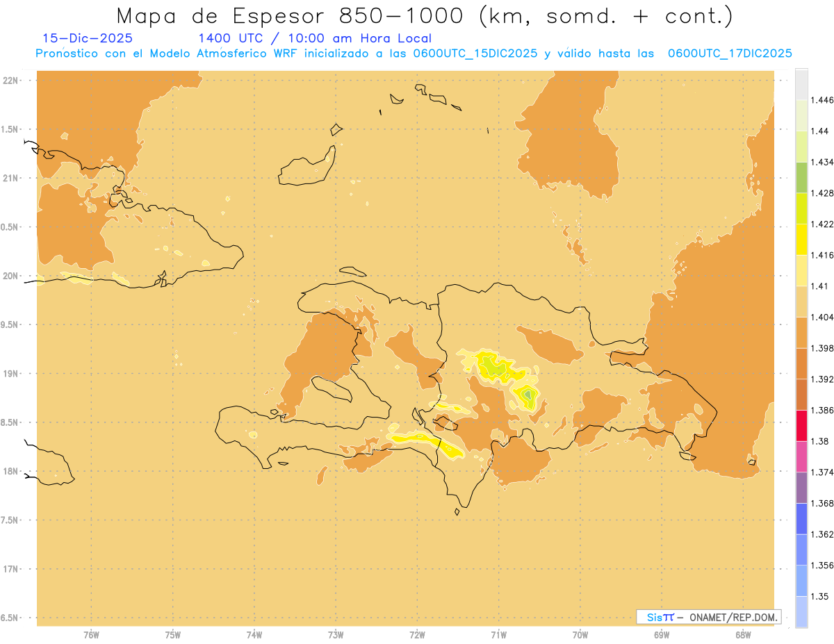Click the longitude label '74W'
Screen dimensions: 834x644
[254, 634]
